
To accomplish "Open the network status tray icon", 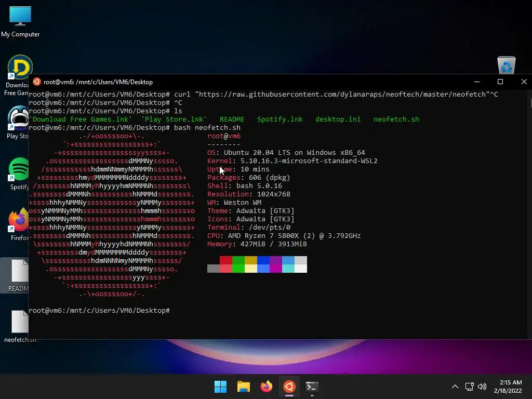I will click(x=469, y=387).
